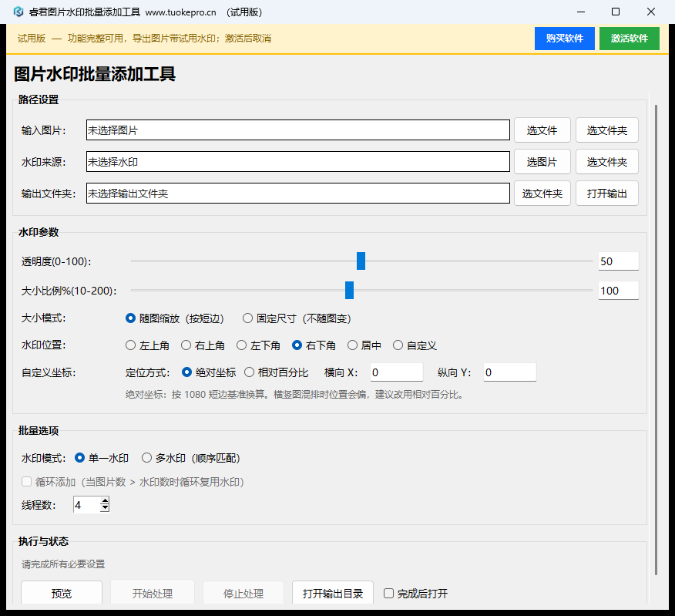675x616 pixels.
Task: Click the 大小比例 value box showing 100
Action: point(618,291)
